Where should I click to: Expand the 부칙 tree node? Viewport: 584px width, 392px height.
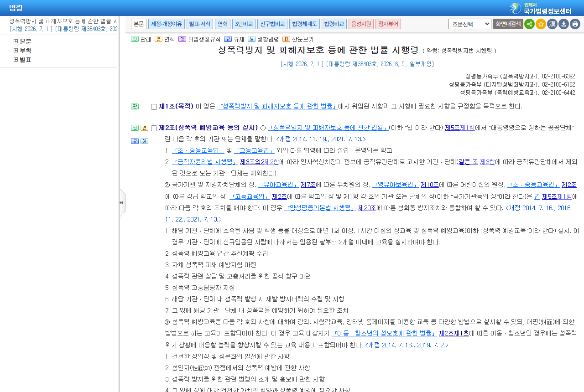click(x=16, y=51)
